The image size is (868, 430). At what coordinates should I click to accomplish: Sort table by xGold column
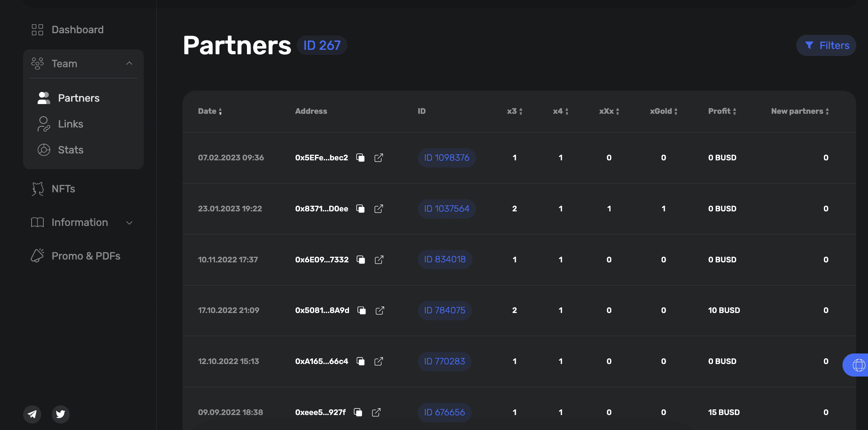pos(663,111)
